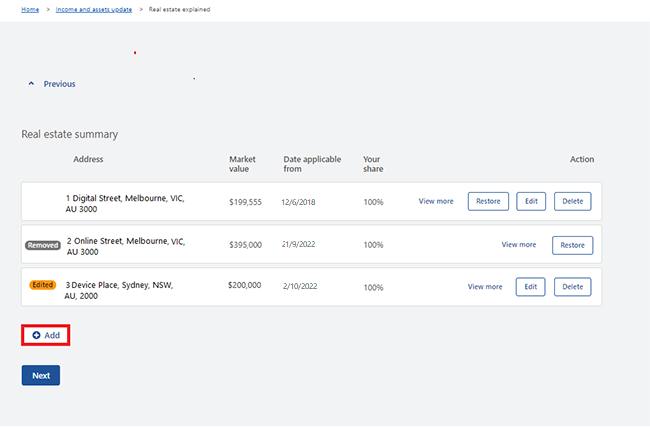This screenshot has height=427, width=650.
Task: Delete the 1 Digital Street property
Action: click(572, 201)
